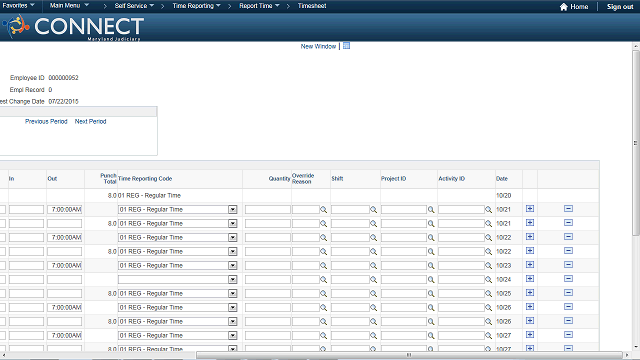Click the 10/20 date cell
The height and width of the screenshot is (360, 640).
click(503, 196)
